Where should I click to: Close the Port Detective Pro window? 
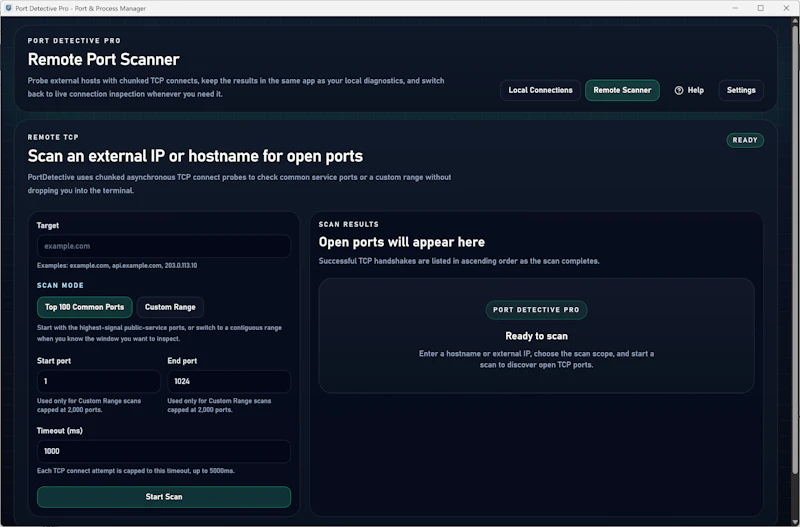(786, 8)
